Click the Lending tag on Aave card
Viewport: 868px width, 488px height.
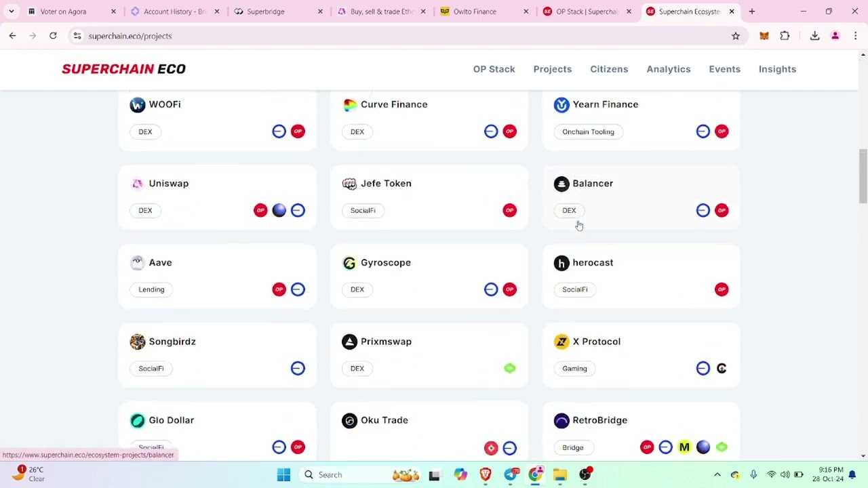point(151,289)
